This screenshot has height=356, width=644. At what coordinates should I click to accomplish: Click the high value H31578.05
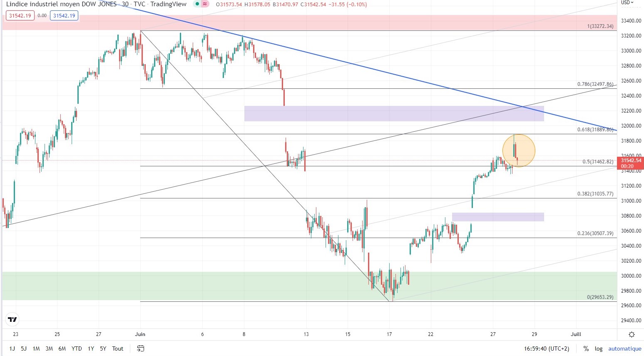tap(257, 4)
